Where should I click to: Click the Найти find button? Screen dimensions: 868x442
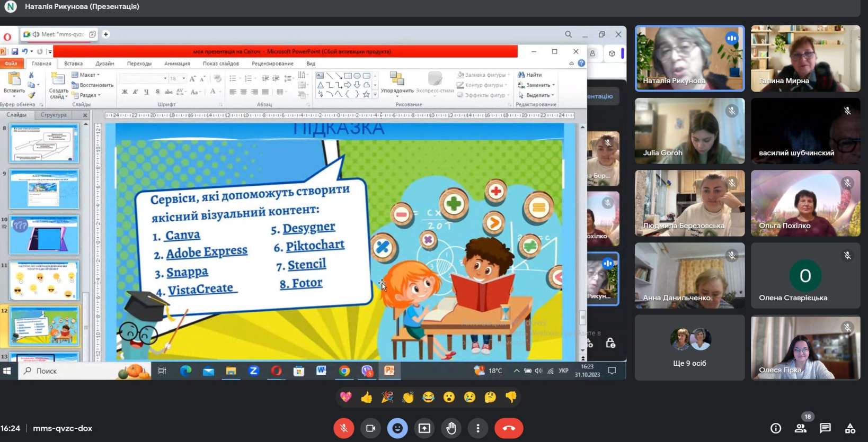529,75
